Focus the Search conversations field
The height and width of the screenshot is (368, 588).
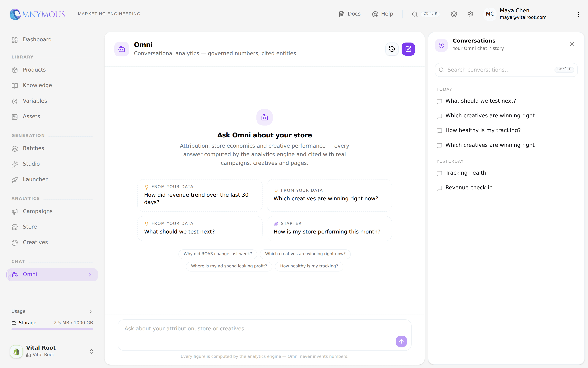506,70
